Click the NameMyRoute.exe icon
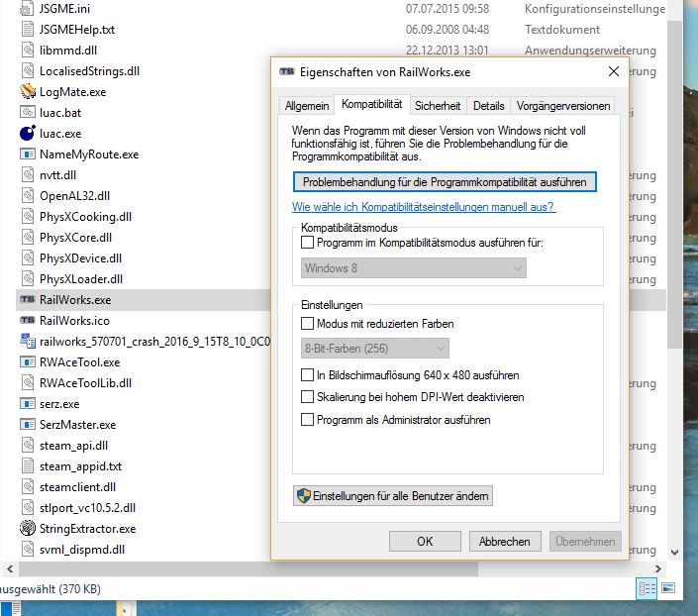 (27, 154)
